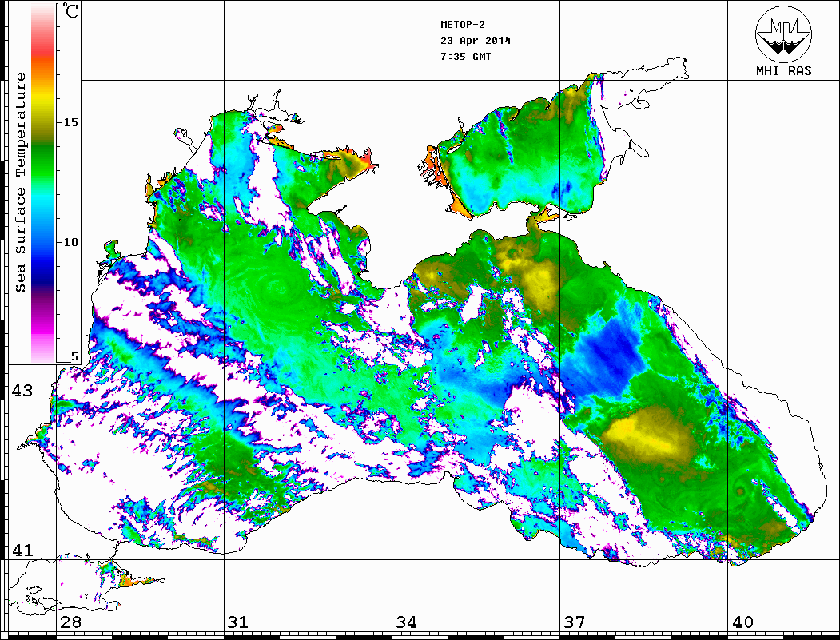Click the '10' value on temperature scale
Viewport: 840px width, 640px height.
pyautogui.click(x=70, y=242)
